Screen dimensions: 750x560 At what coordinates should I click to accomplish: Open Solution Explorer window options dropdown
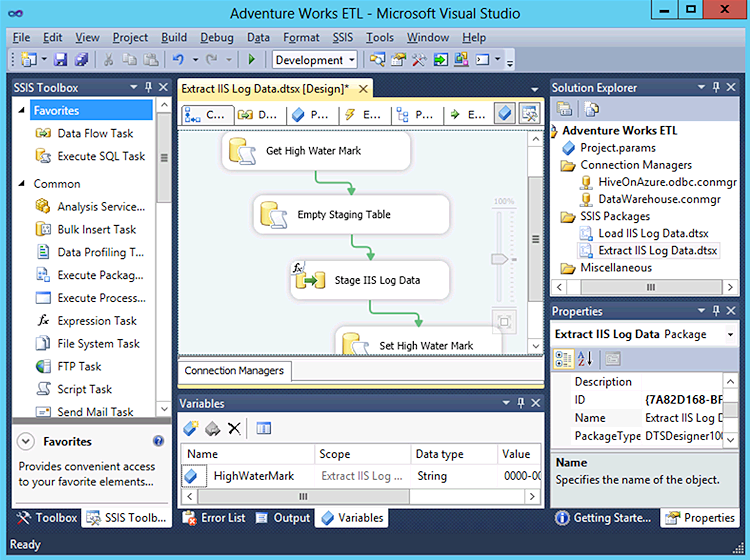[x=701, y=87]
